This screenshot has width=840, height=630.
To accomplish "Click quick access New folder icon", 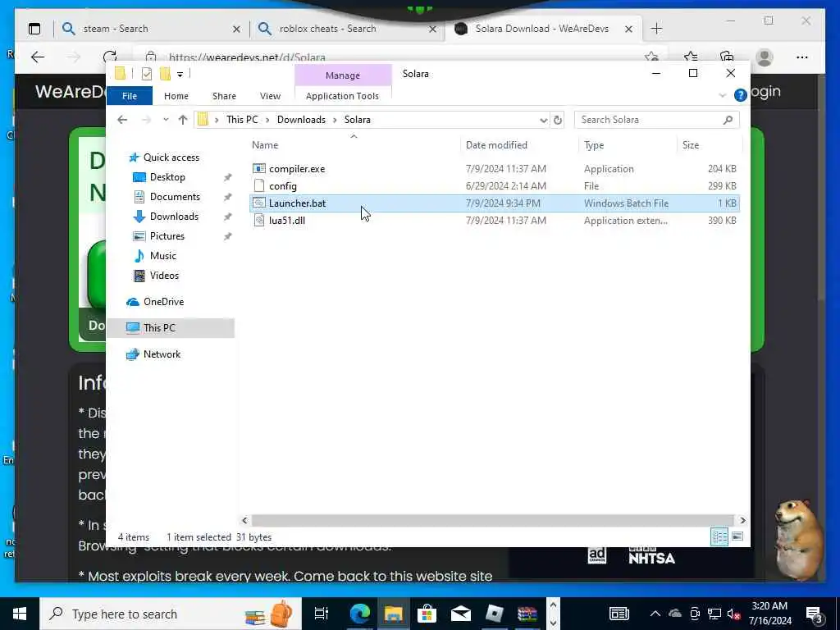I will 165,74.
